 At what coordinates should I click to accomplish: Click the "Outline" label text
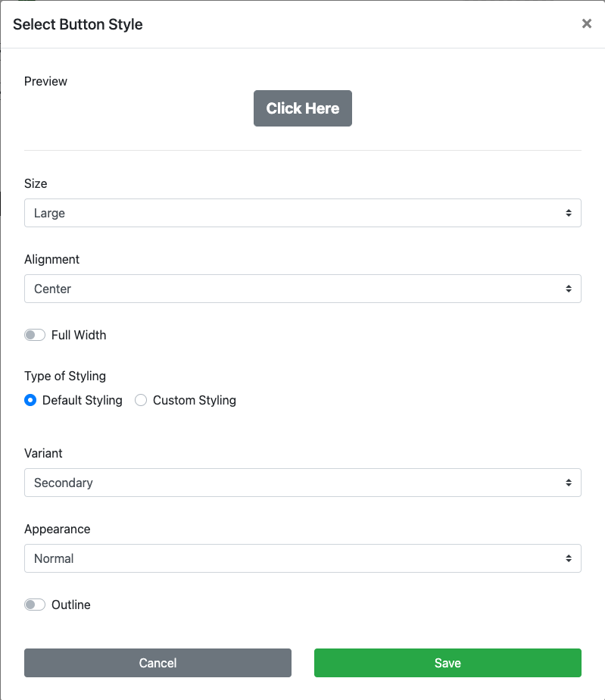tap(71, 605)
